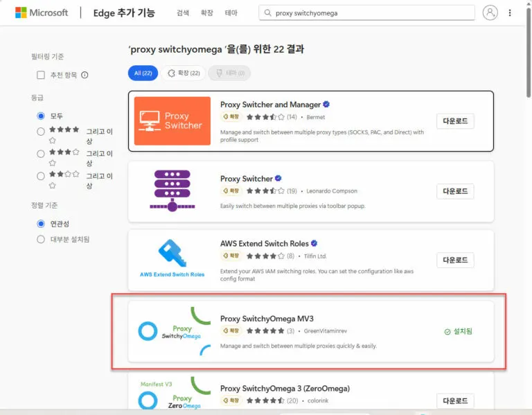Select 대부분 설치됨 sort radio button
This screenshot has width=532, height=415.
coord(41,239)
